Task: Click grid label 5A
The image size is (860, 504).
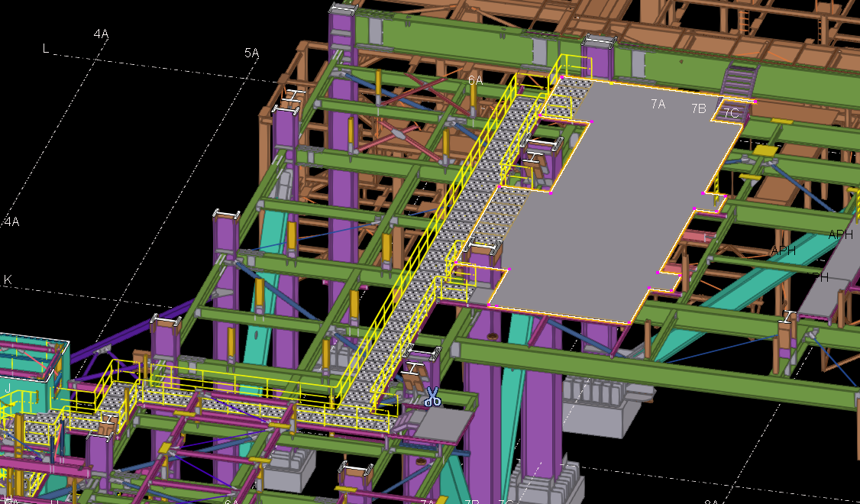Action: (x=252, y=53)
